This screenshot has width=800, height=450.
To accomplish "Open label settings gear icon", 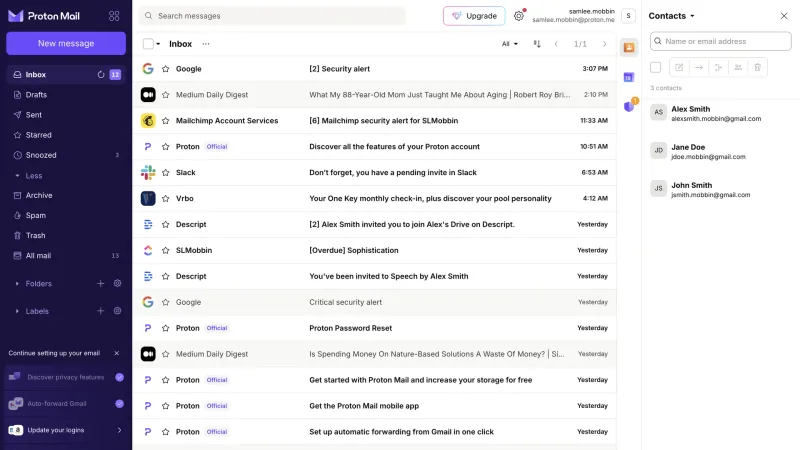I will tap(117, 311).
